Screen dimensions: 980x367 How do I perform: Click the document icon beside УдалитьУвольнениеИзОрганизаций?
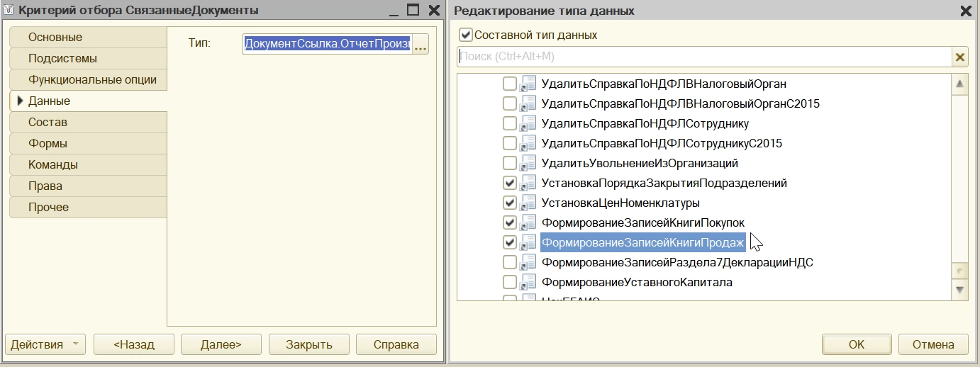528,163
